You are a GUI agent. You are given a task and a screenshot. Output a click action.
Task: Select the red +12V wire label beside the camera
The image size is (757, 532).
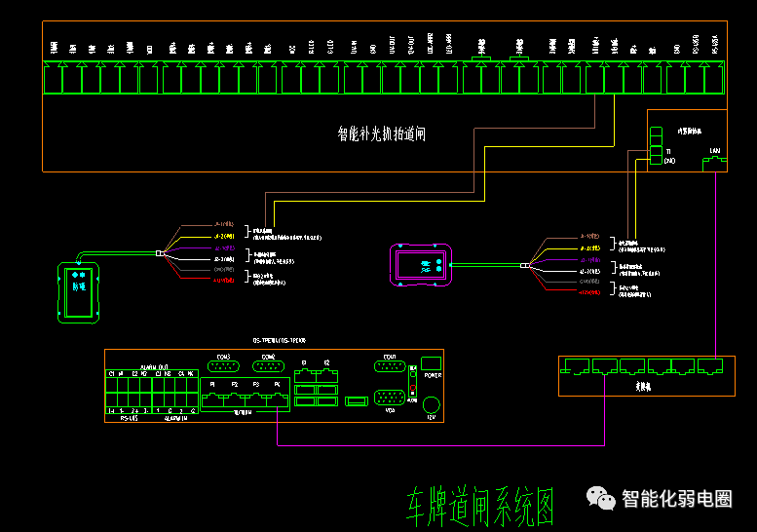pyautogui.click(x=589, y=292)
